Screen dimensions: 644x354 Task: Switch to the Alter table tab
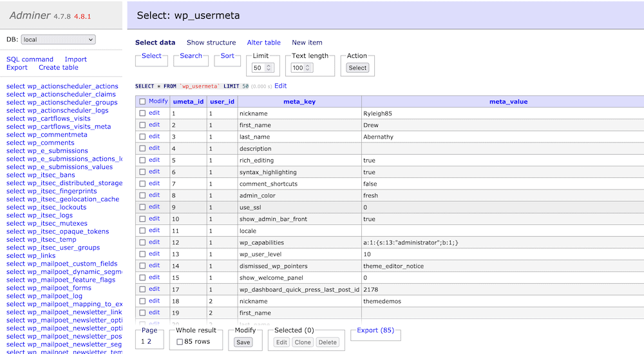tap(264, 43)
